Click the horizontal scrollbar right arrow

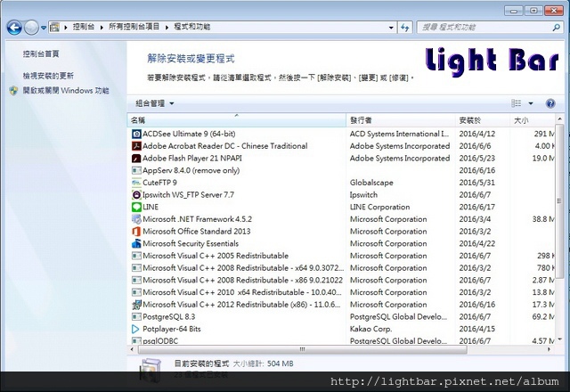click(549, 349)
